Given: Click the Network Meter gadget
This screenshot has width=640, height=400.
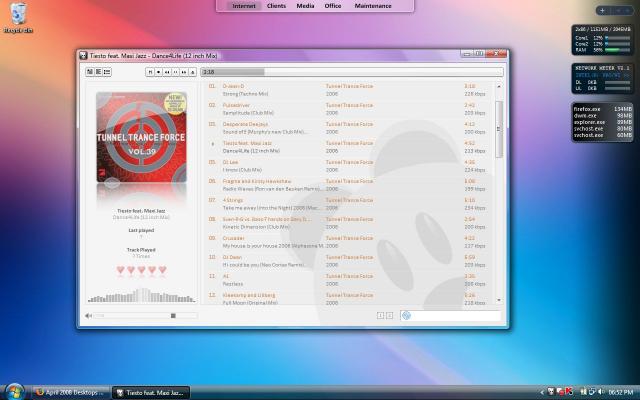Looking at the screenshot, I should (602, 78).
